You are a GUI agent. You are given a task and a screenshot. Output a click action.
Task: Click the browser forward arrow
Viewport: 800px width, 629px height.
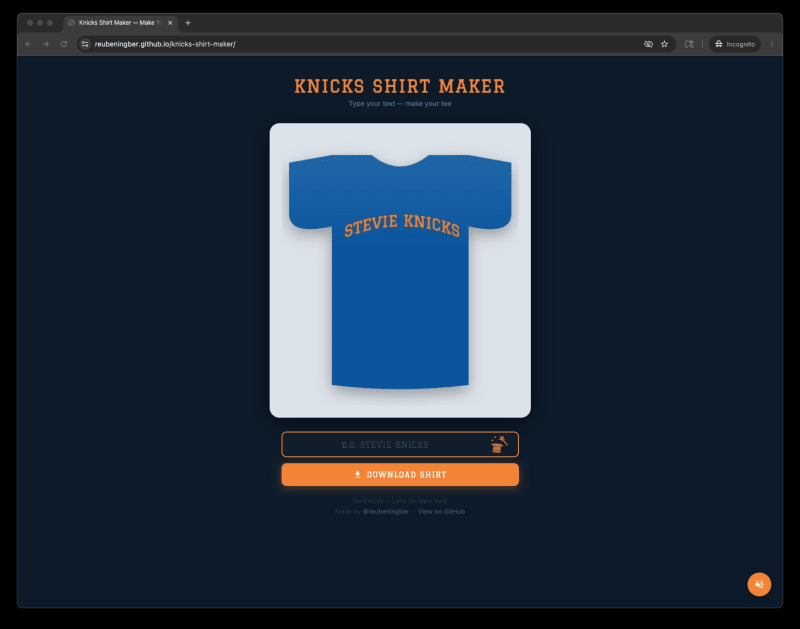click(46, 44)
